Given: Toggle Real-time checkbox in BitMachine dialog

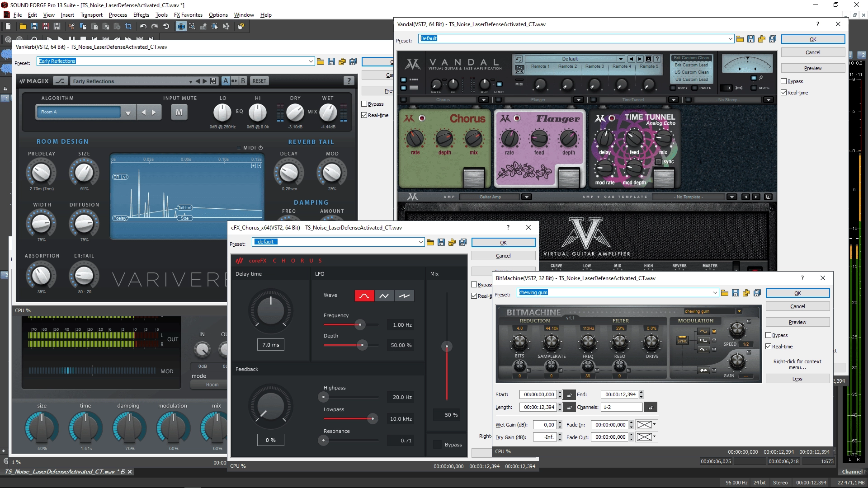Looking at the screenshot, I should click(769, 347).
